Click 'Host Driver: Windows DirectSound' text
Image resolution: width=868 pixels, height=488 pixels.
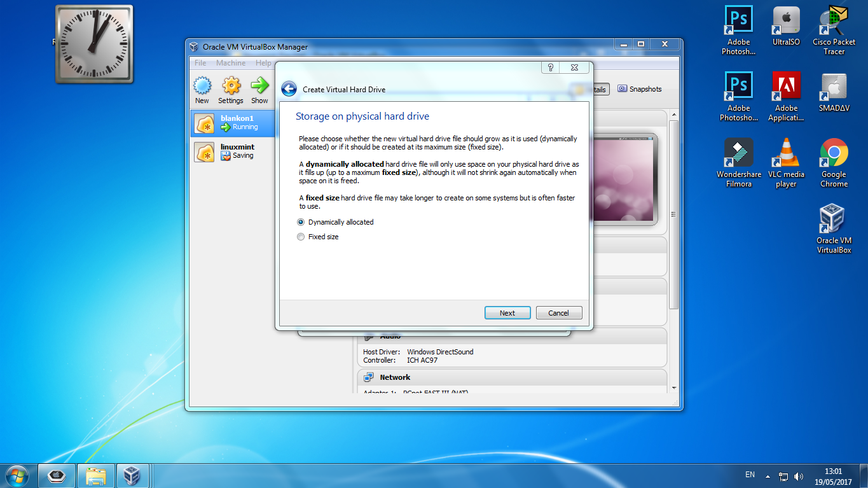tap(418, 352)
